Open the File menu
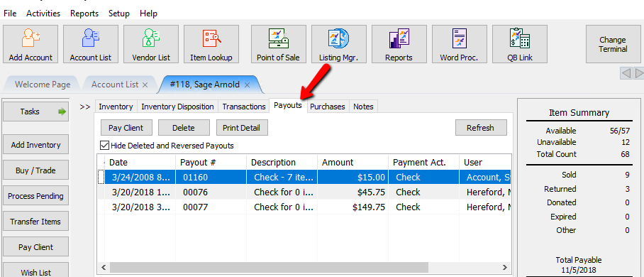Image resolution: width=644 pixels, height=277 pixels. (x=10, y=13)
